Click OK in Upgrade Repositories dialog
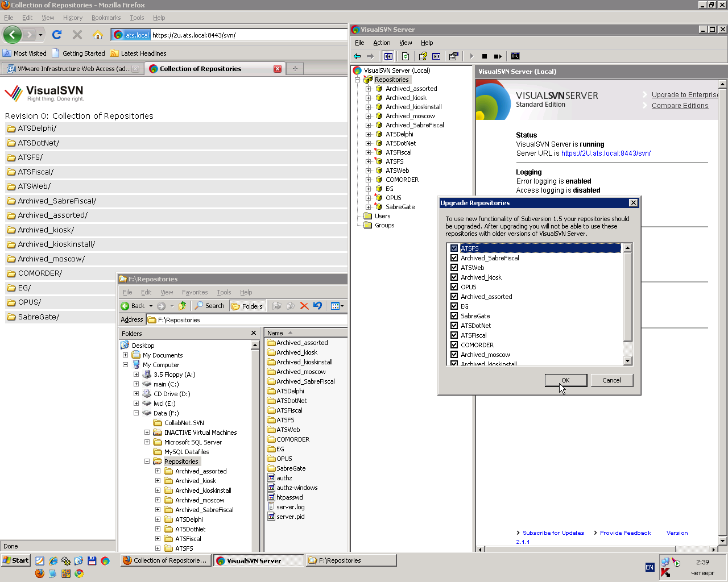 click(x=565, y=380)
